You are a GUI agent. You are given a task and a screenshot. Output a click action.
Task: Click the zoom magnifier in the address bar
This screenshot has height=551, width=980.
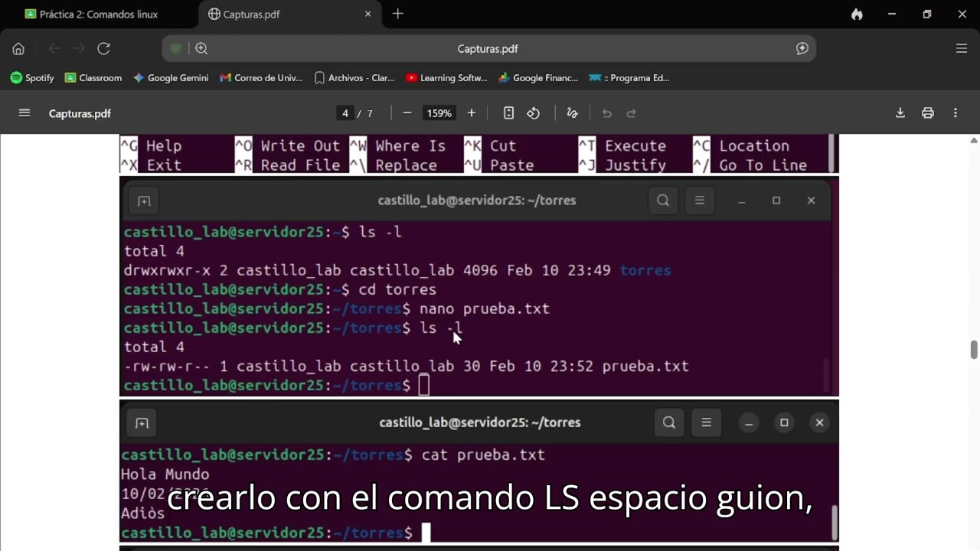click(x=201, y=48)
